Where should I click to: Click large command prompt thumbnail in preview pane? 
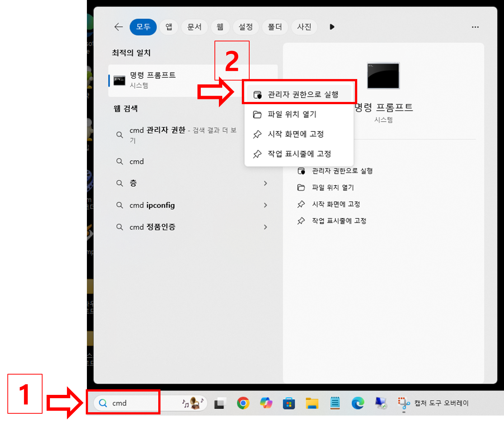tap(383, 76)
